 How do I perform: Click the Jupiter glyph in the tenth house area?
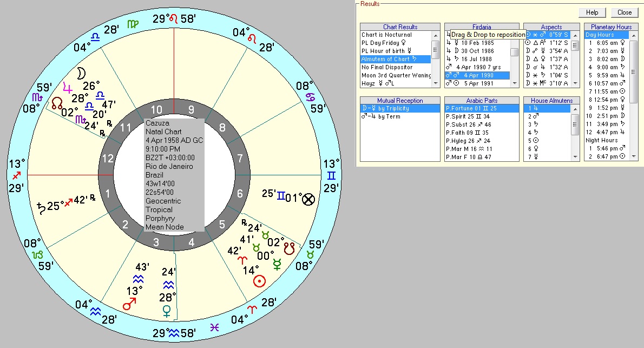coord(67,87)
